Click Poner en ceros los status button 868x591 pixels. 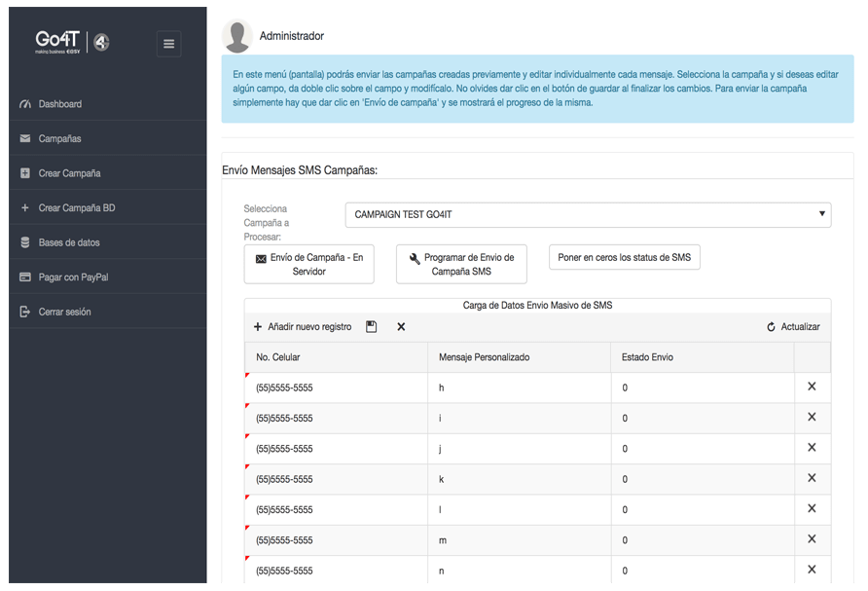click(624, 258)
